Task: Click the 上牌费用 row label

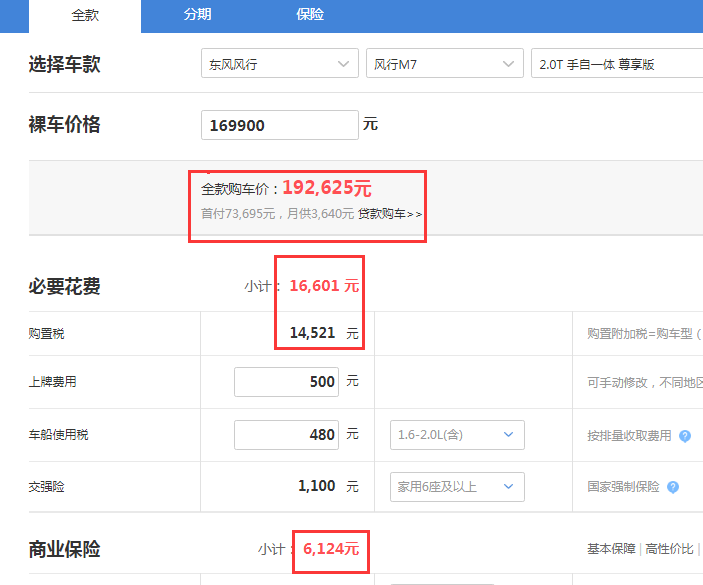Action: tap(52, 382)
